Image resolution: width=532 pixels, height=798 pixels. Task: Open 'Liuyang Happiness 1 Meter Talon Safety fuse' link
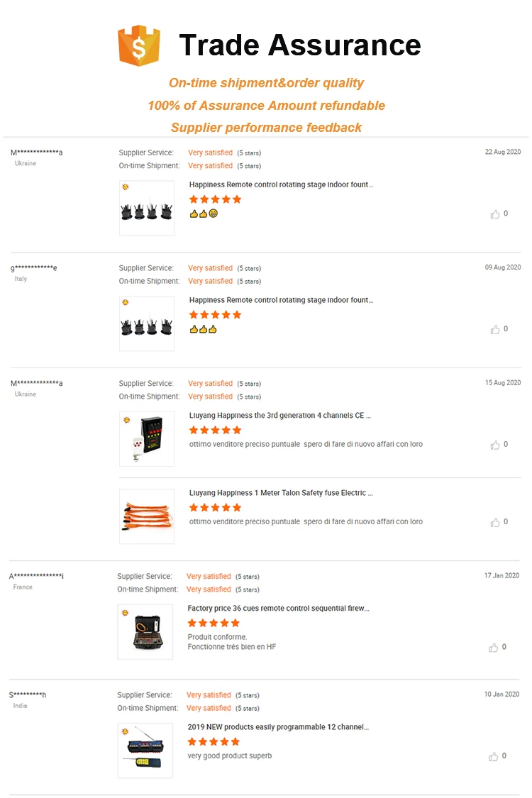click(x=281, y=493)
